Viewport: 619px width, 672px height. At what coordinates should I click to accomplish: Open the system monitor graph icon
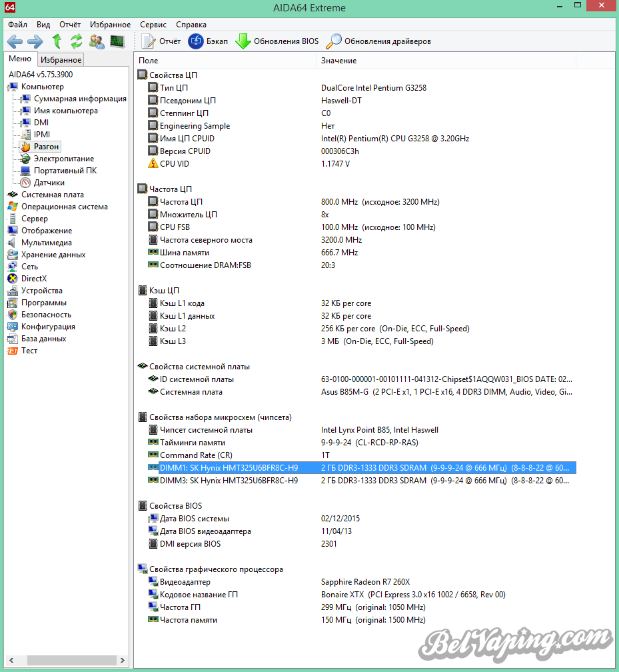point(117,41)
